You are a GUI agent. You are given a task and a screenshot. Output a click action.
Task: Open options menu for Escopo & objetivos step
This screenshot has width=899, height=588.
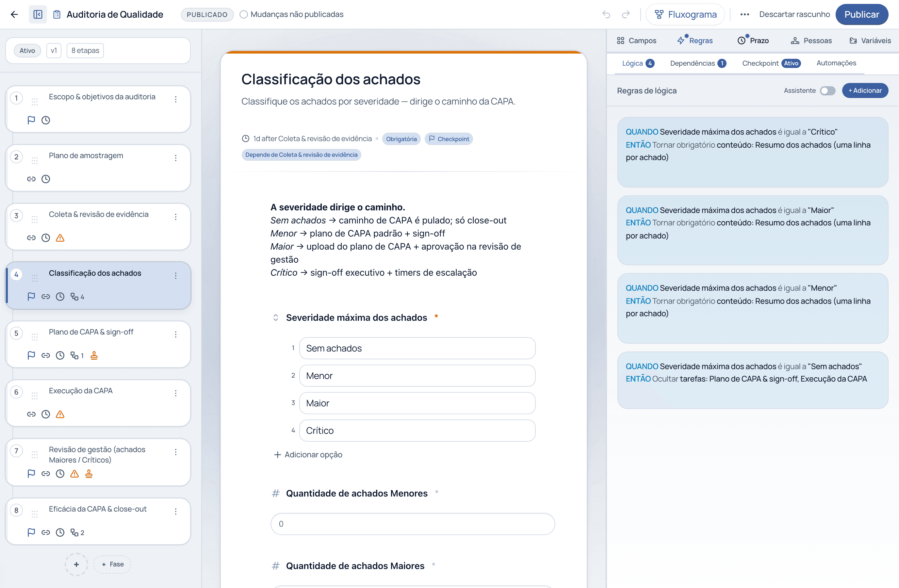coord(176,99)
